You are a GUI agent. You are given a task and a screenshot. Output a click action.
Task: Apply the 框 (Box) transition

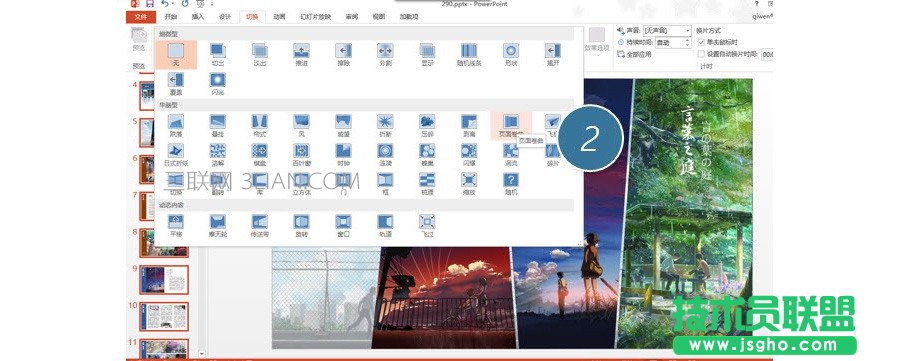[385, 184]
